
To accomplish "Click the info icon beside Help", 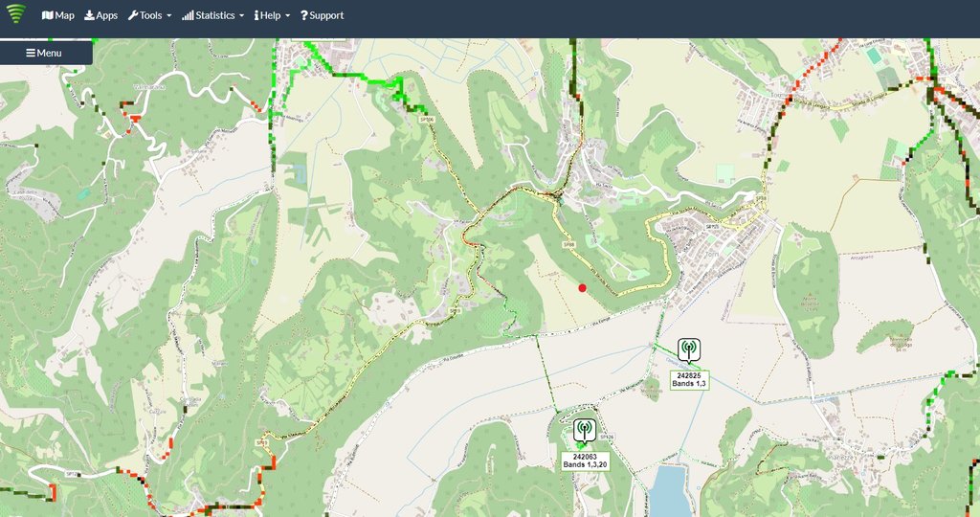I will click(256, 15).
